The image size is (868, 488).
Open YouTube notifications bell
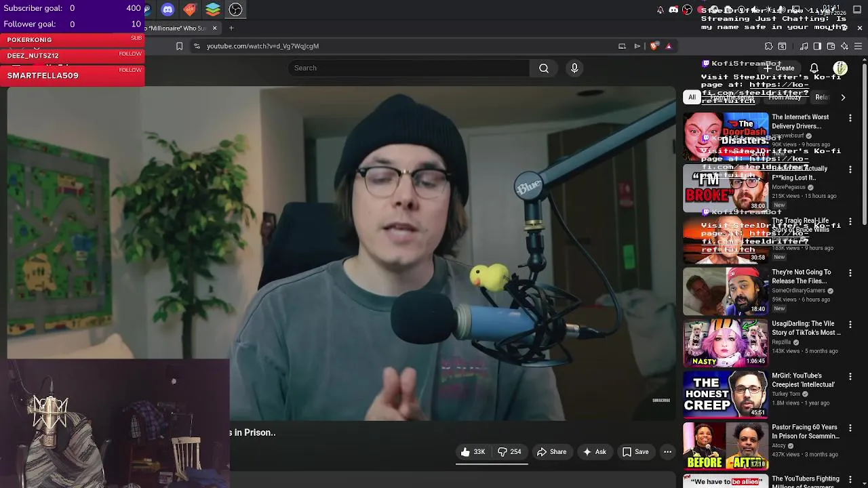(814, 68)
